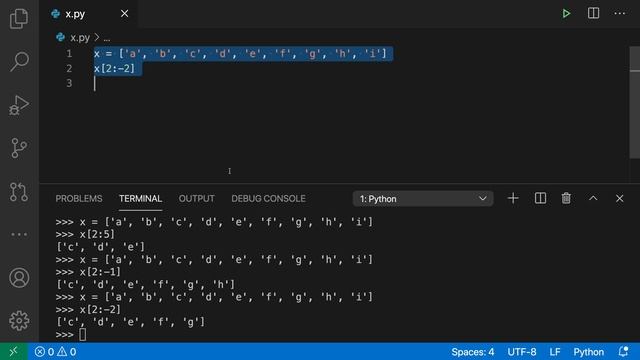640x360 pixels.
Task: Open the Pull Requests view icon
Action: (x=19, y=191)
